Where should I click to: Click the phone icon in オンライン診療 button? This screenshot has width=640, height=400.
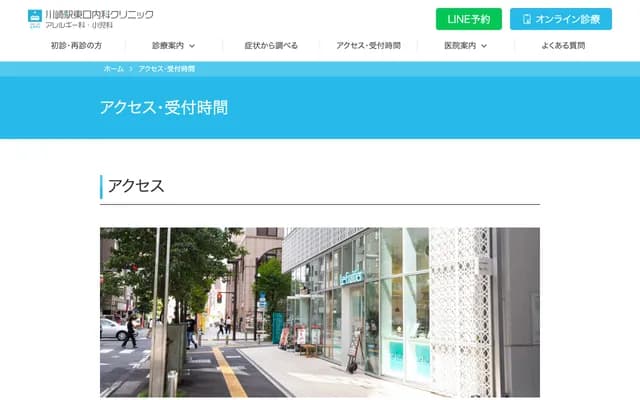[527, 19]
